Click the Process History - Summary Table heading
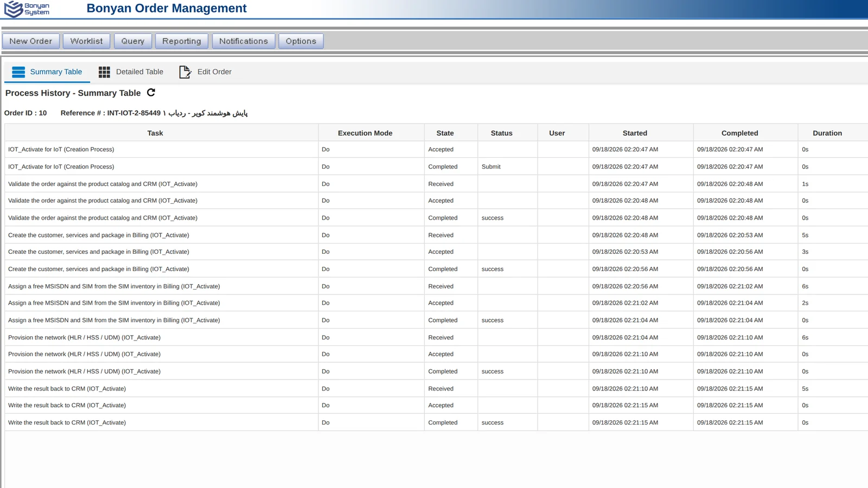868x488 pixels. [73, 93]
